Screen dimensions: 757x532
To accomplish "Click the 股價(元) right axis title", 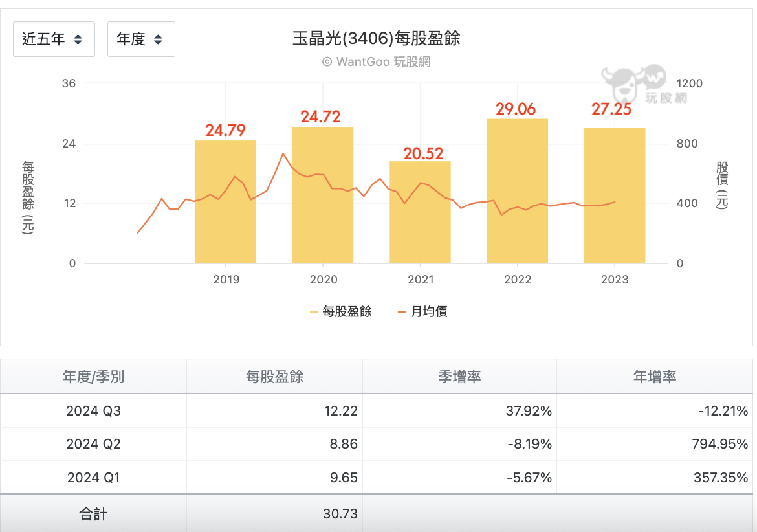I will tap(722, 185).
